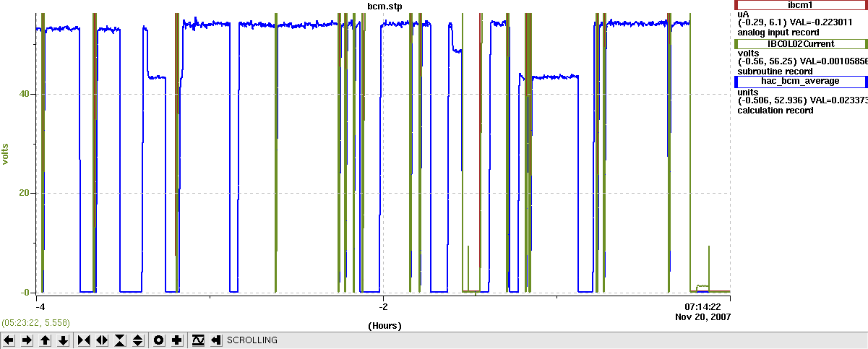This screenshot has height=349, width=868.
Task: Click the y-axis tick label 40
Action: (x=24, y=94)
